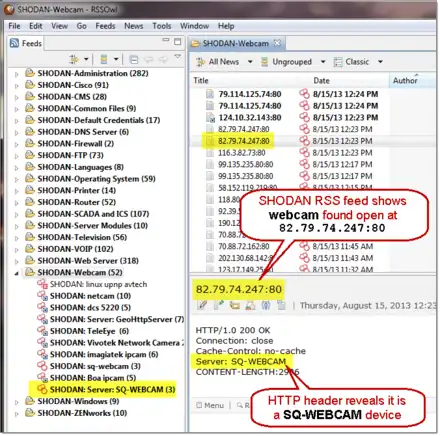Select the 70.88.72.162:80 news entry

pyautogui.click(x=244, y=247)
